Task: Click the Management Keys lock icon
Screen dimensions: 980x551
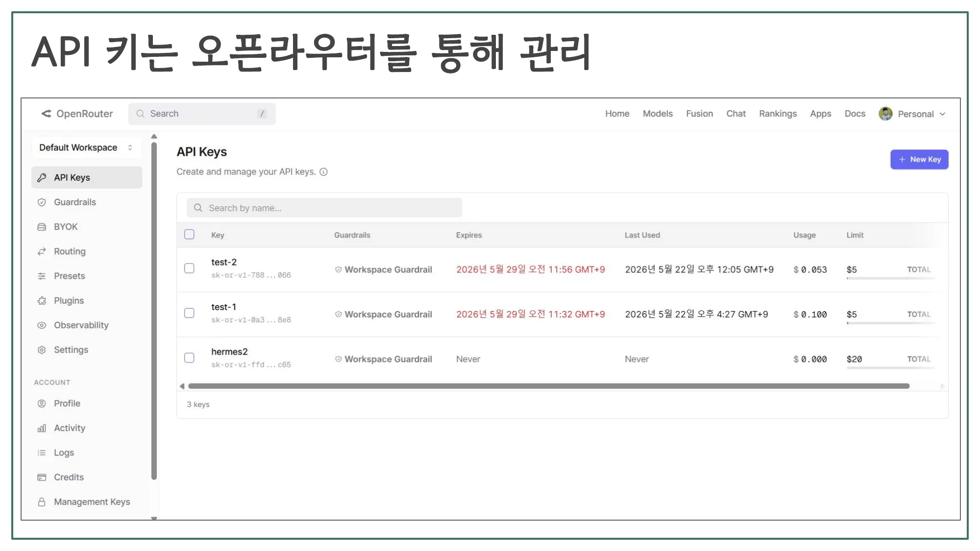Action: pyautogui.click(x=42, y=502)
